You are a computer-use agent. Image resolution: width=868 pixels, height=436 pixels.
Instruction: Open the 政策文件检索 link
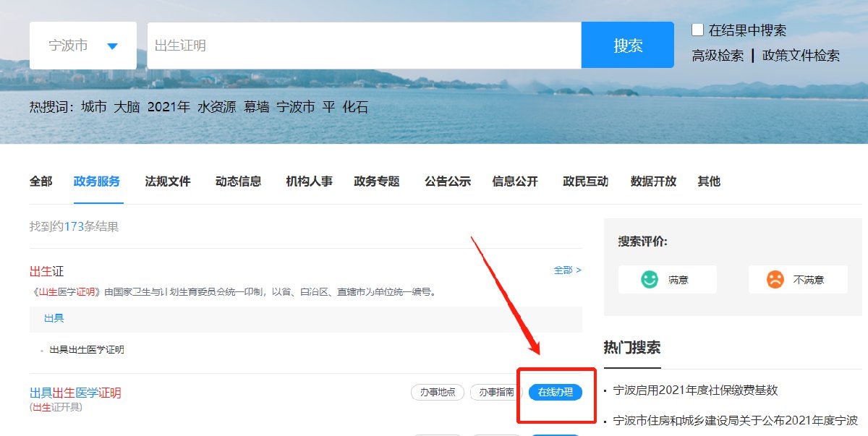tap(801, 56)
